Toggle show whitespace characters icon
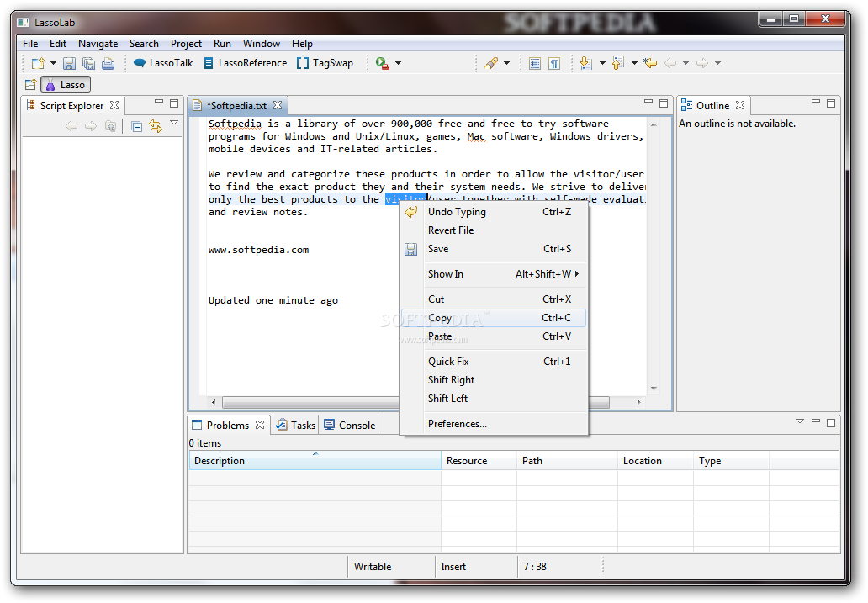868x603 pixels. tap(554, 63)
